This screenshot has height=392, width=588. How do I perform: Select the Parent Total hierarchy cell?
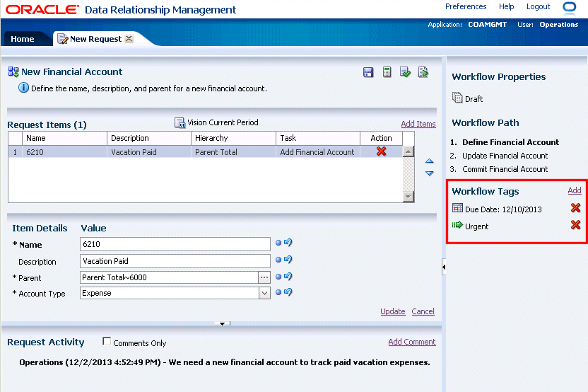point(234,152)
